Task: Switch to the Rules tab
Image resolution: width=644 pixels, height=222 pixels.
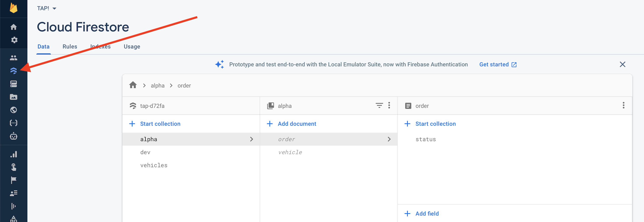Action: click(x=70, y=47)
